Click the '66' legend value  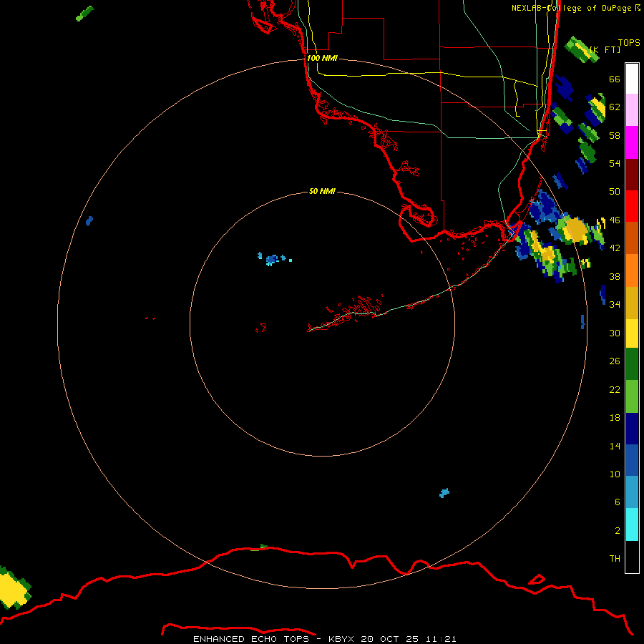tap(615, 79)
